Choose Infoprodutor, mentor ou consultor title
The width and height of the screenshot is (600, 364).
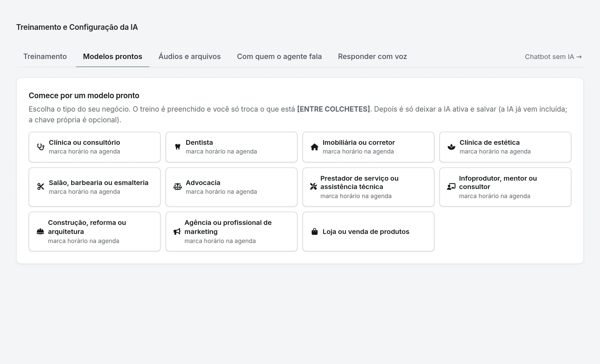[x=498, y=183]
